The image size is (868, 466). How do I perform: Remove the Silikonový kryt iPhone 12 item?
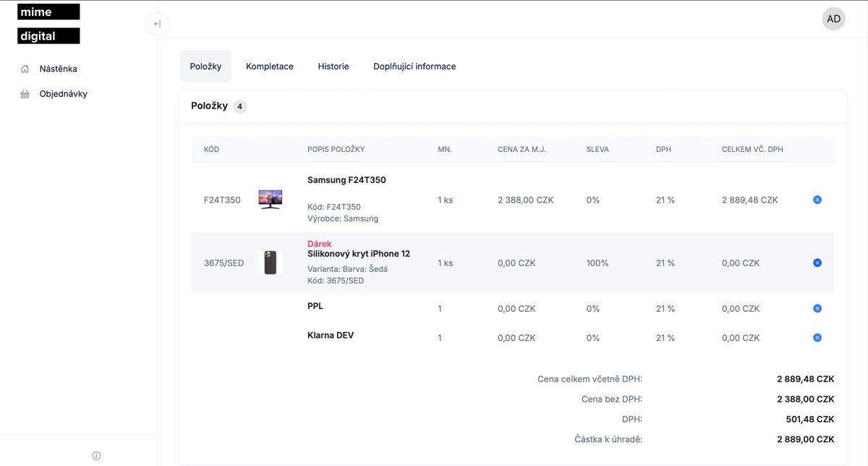pyautogui.click(x=817, y=263)
